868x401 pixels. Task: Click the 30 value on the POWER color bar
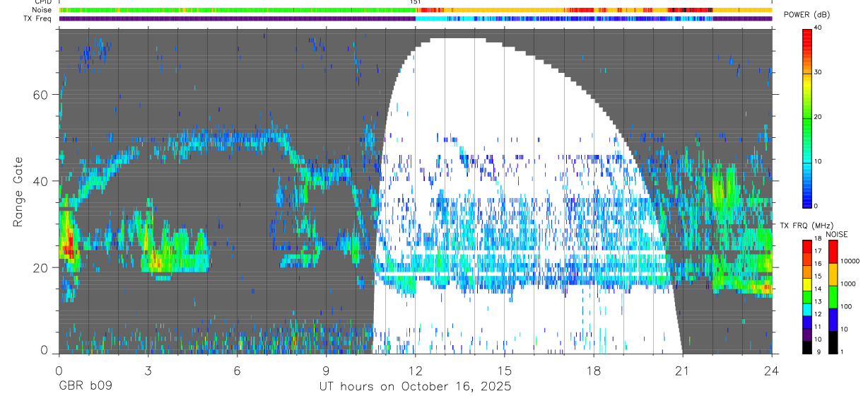818,73
